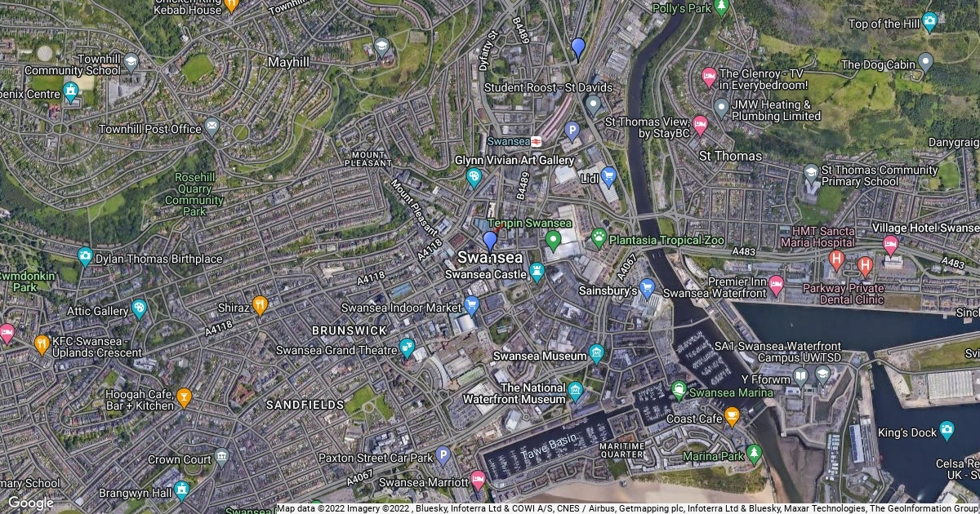Open the Dylan Thomas Birthplace camera marker
The image size is (980, 514).
pos(85,257)
